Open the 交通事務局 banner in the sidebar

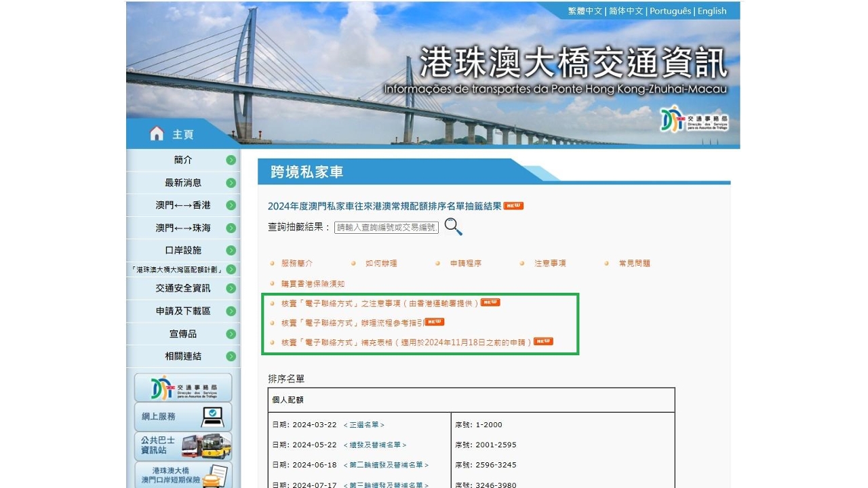click(183, 388)
